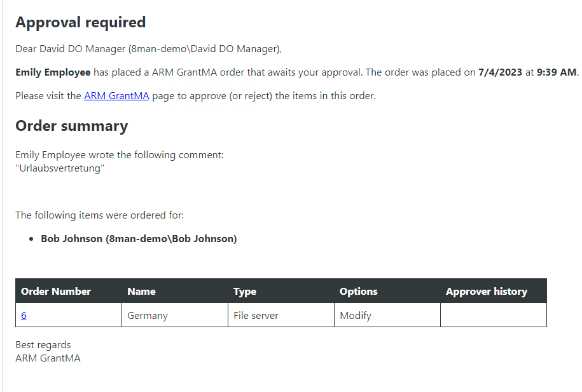Click the order time 9:39 AM
Screen dimensions: 582x392
[x=556, y=72]
